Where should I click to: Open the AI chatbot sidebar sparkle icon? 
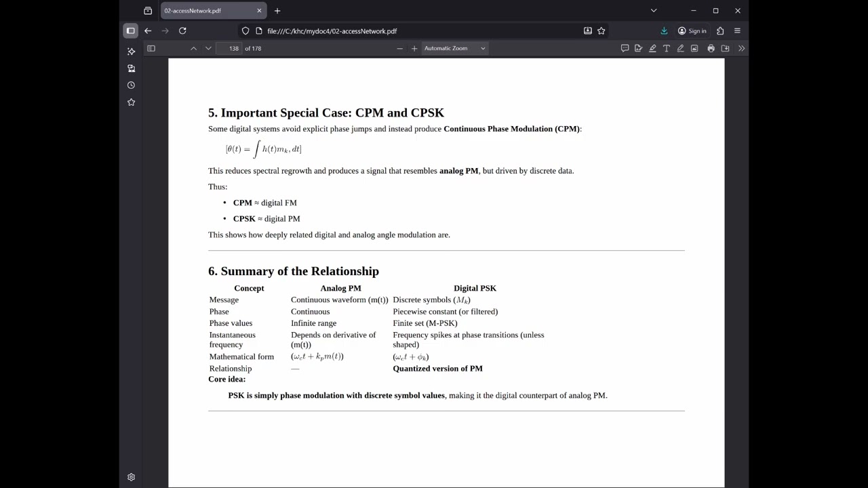coord(131,52)
